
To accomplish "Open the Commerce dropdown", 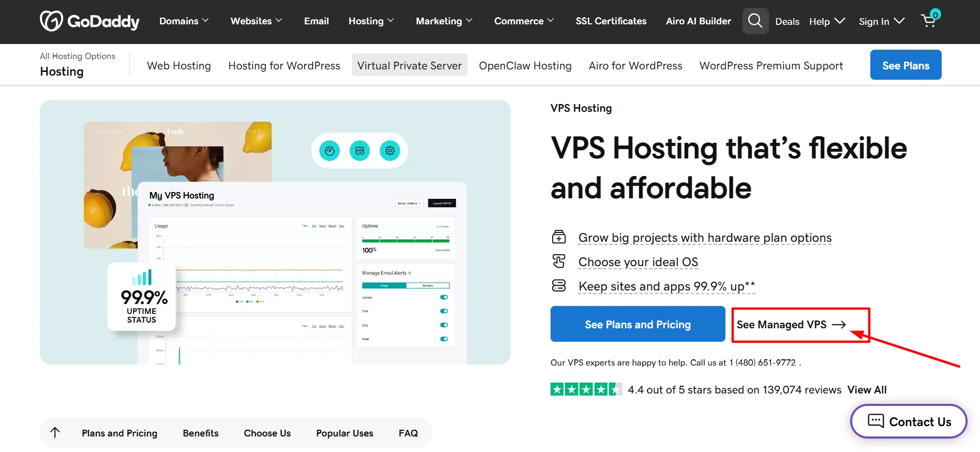I will pos(524,21).
